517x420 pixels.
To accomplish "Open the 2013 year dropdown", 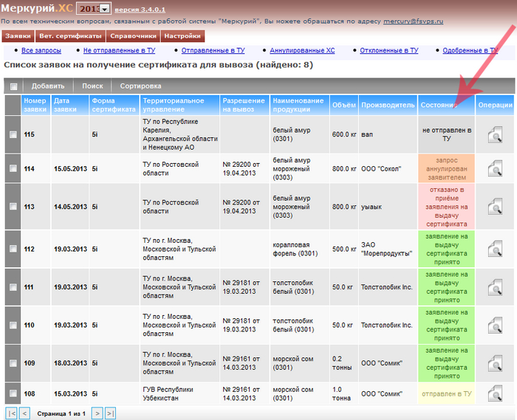I will (x=104, y=9).
